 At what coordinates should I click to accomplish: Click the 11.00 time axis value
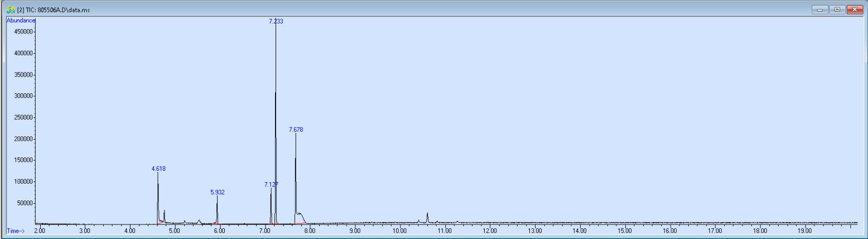(x=445, y=230)
